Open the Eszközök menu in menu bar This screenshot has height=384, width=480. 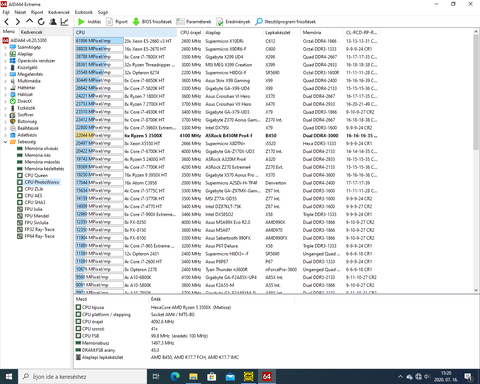pyautogui.click(x=83, y=12)
